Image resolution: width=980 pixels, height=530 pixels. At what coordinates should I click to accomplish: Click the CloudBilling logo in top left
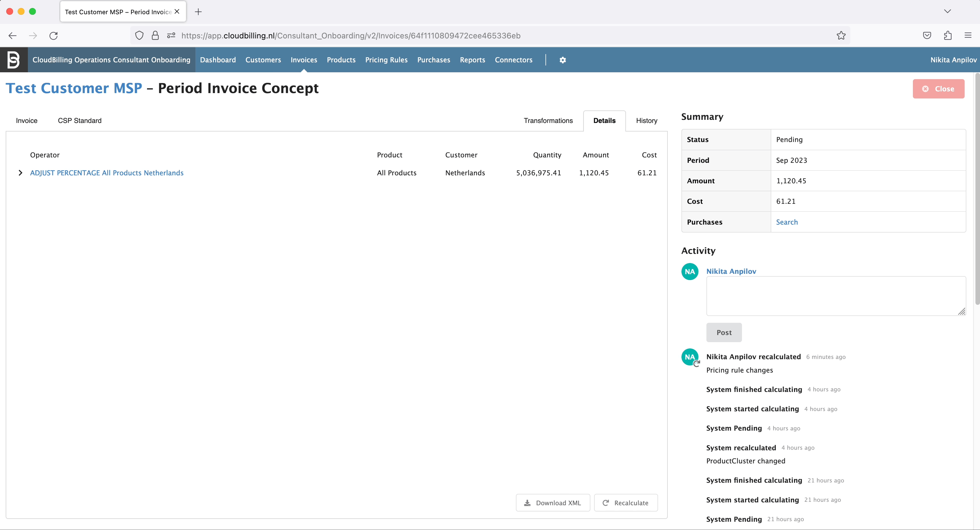(x=14, y=60)
